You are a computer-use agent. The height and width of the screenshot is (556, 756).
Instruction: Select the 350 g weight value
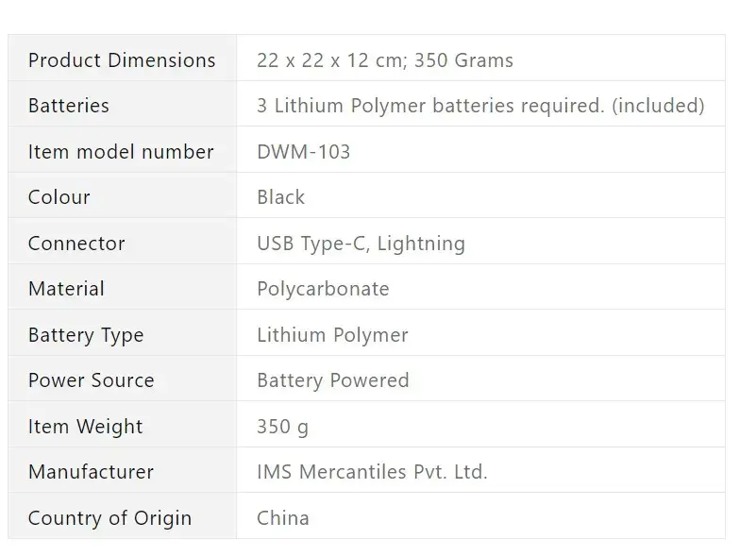point(282,427)
